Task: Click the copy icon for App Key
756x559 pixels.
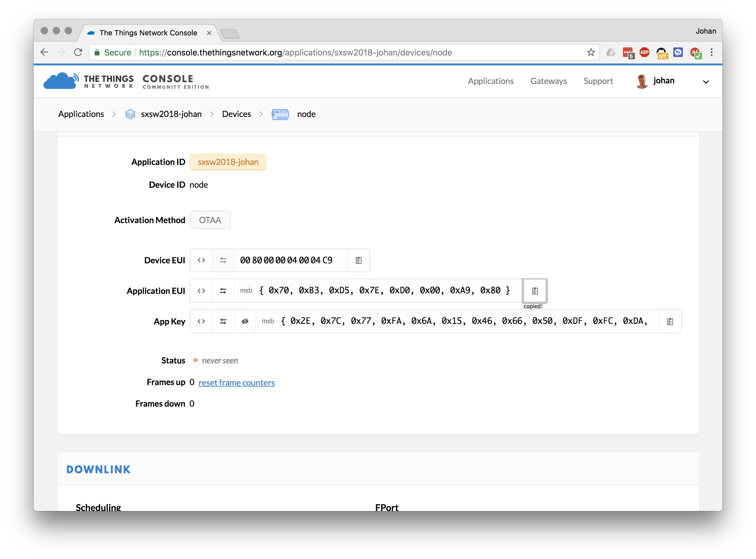Action: tap(670, 321)
